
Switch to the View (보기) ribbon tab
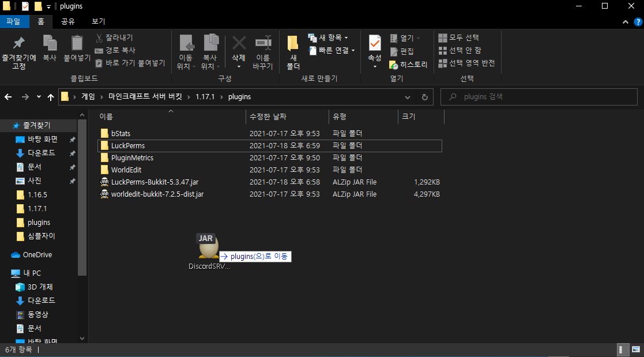[x=99, y=21]
